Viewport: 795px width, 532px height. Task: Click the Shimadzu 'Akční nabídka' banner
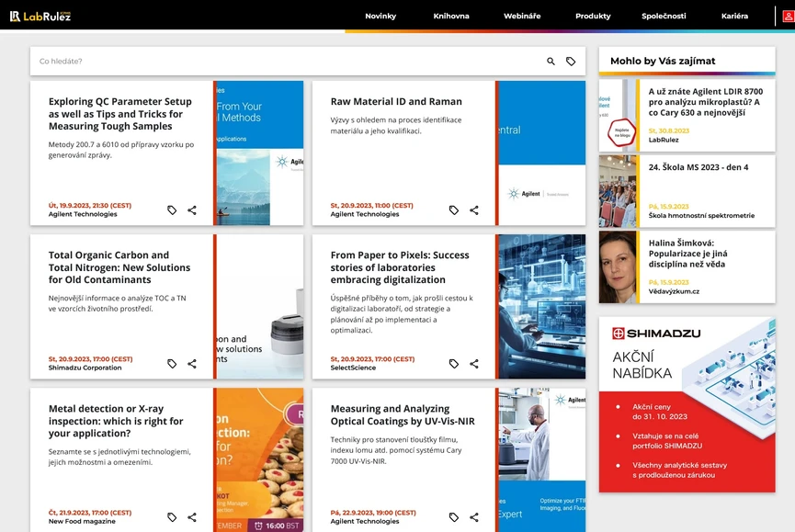687,405
